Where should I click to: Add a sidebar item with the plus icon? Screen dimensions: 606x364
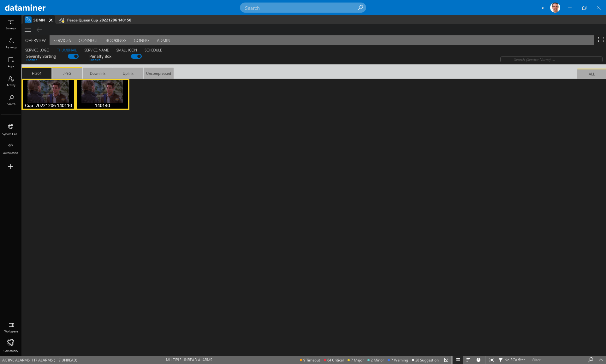pyautogui.click(x=10, y=166)
